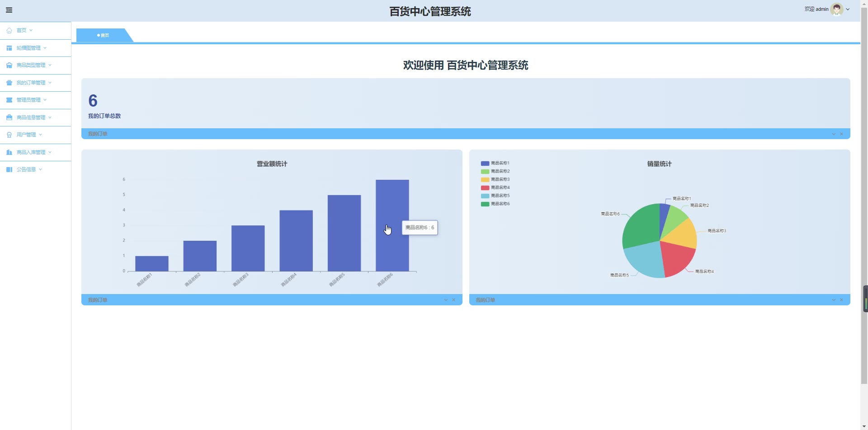
Task: Toggle 商品名称2 legend entry
Action: [495, 171]
